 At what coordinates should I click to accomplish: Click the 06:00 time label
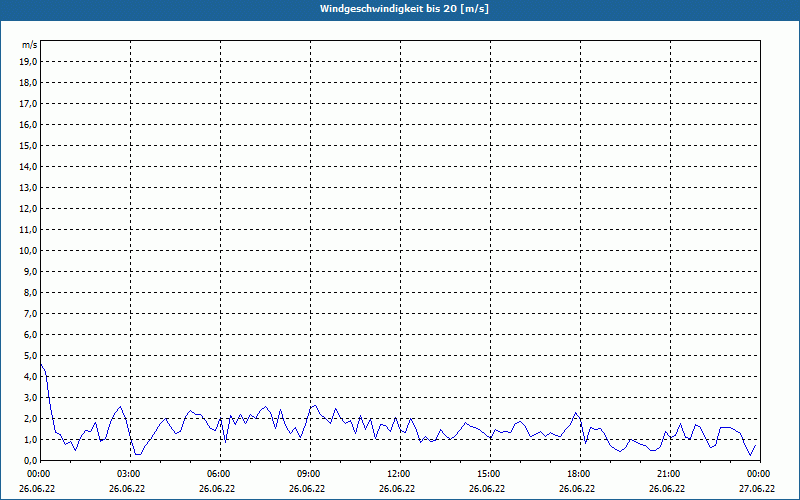coord(217,474)
